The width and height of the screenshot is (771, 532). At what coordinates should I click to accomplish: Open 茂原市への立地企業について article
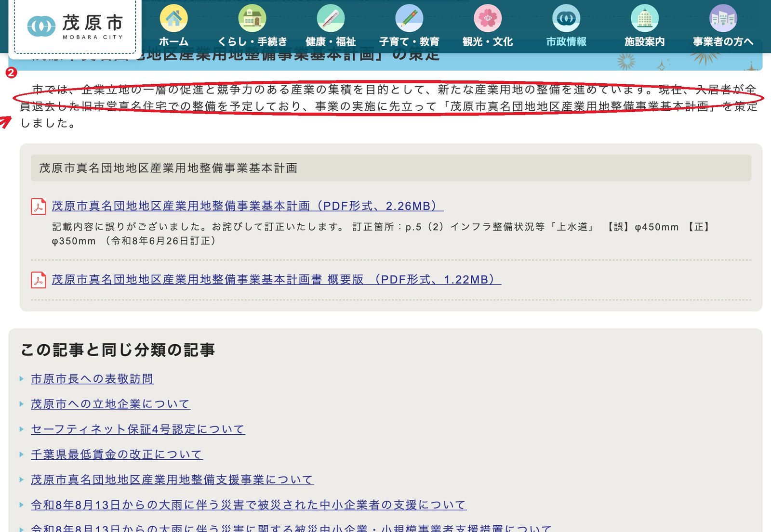point(111,404)
